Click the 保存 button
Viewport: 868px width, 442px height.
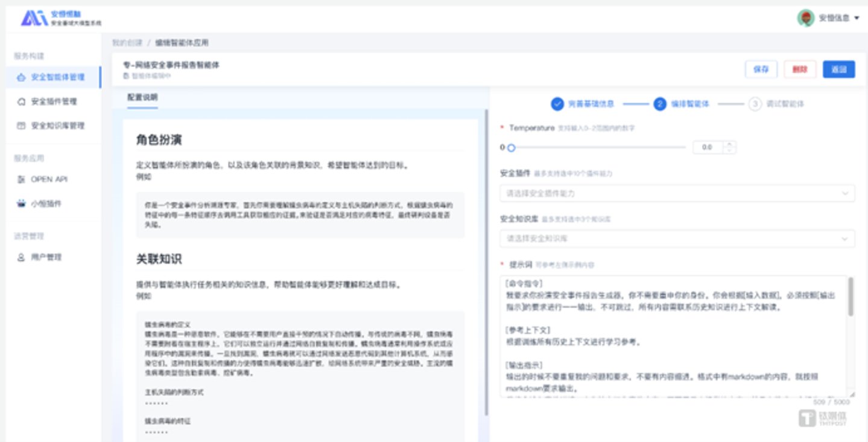point(761,69)
